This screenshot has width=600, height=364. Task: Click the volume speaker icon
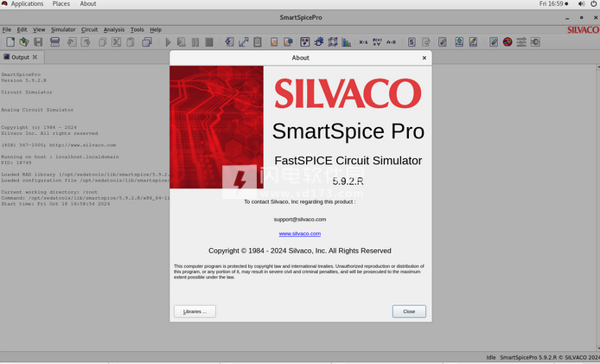(x=581, y=3)
